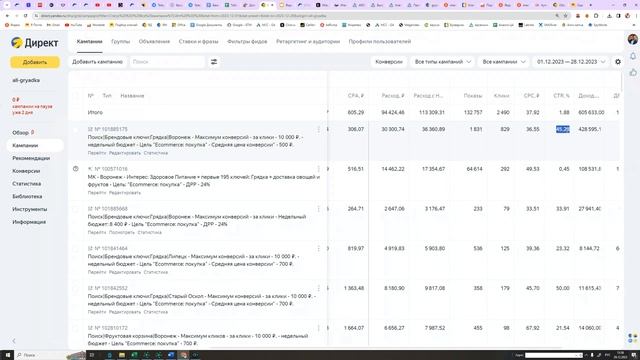
Task: Open more-options dots for campaign 101841464
Action: tap(319, 249)
